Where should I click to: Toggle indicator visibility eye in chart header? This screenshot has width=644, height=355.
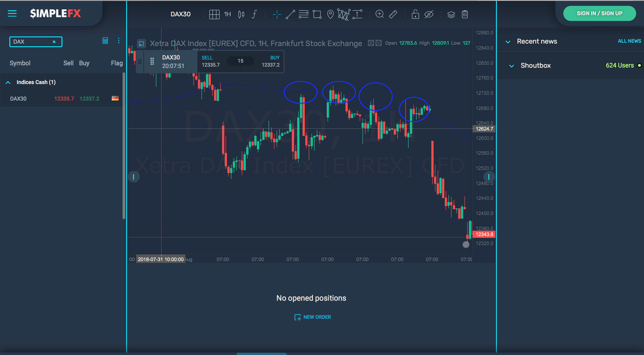[371, 43]
